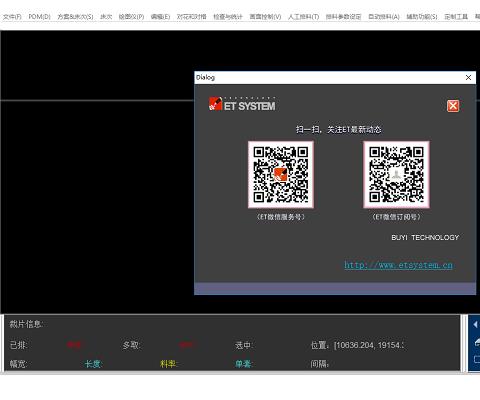
Task: Click the 选中 label in info panel
Action: click(x=244, y=345)
